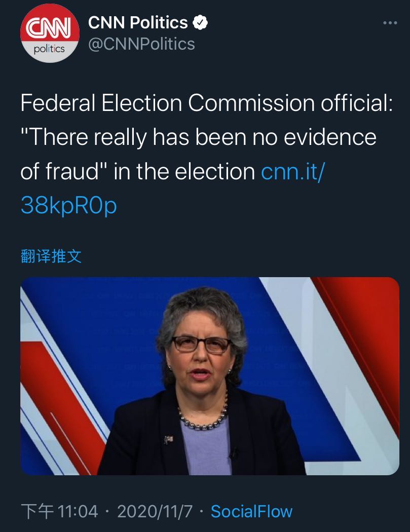Tap the lapel pin on the woman's jacket
410x532 pixels.
pyautogui.click(x=168, y=439)
